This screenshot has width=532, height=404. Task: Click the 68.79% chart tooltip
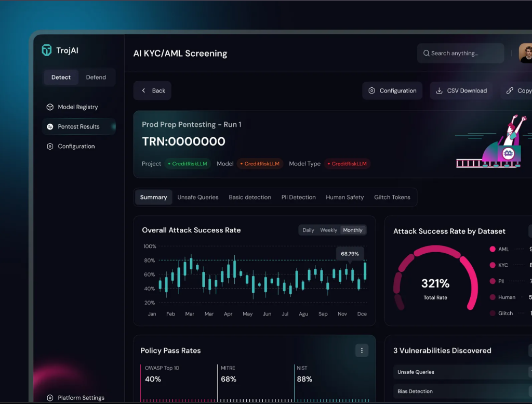tap(350, 254)
